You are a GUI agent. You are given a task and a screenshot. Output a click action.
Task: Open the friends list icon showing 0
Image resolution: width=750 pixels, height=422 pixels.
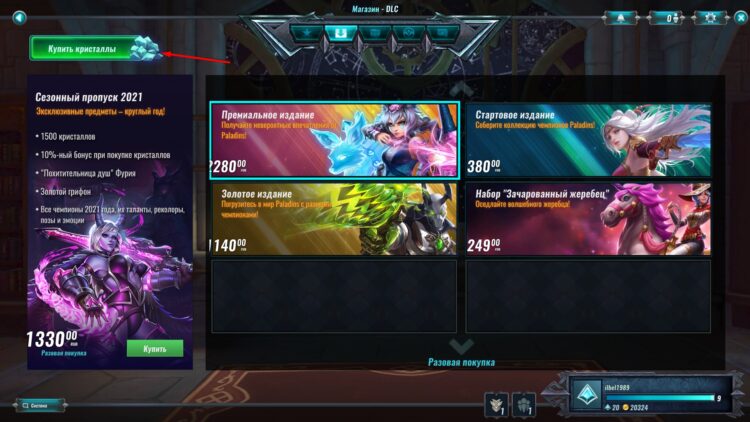tap(668, 18)
